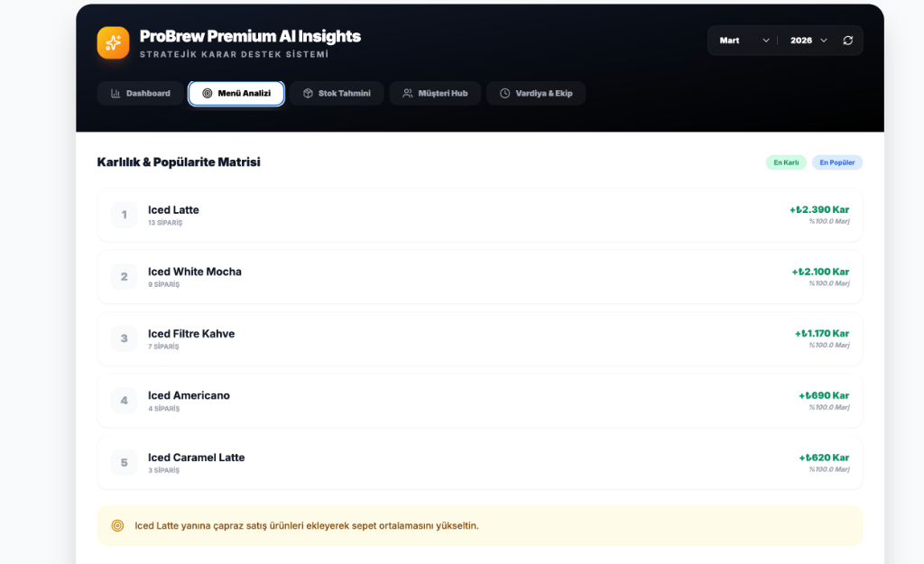Viewport: 924px width, 564px height.
Task: Click the people icon on Müşteri Hub
Action: point(408,94)
